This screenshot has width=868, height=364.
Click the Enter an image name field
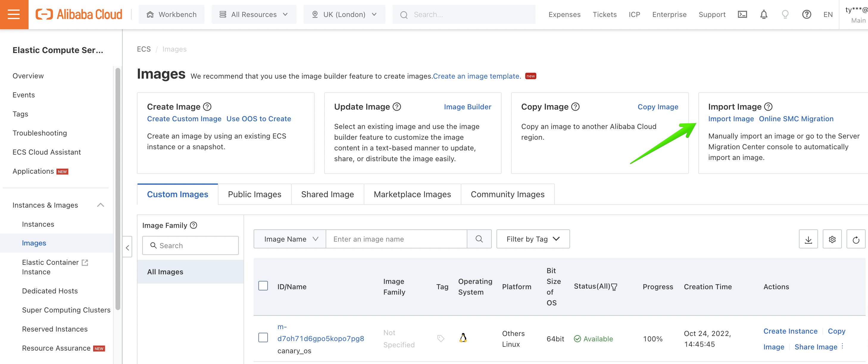(x=396, y=239)
